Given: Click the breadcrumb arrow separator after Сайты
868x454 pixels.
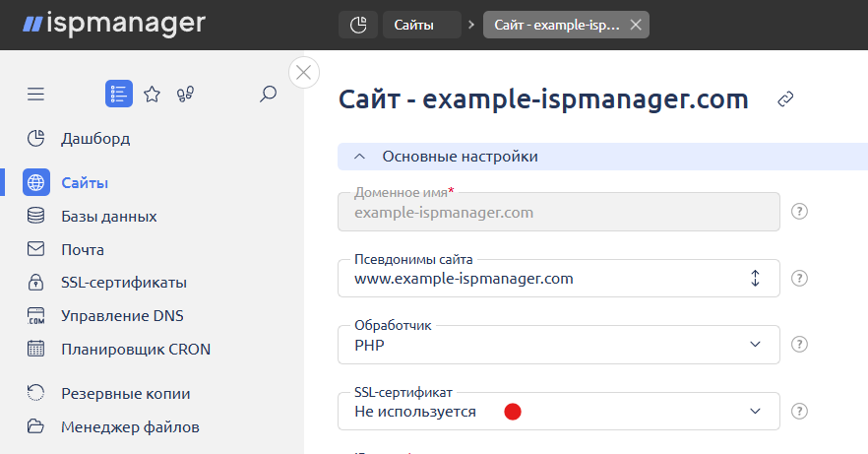Looking at the screenshot, I should click(471, 25).
